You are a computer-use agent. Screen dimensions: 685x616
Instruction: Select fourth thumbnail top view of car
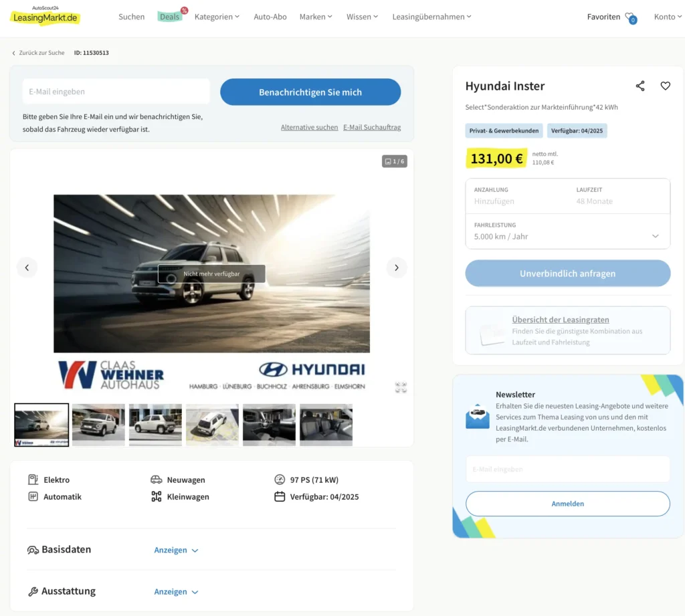point(212,425)
